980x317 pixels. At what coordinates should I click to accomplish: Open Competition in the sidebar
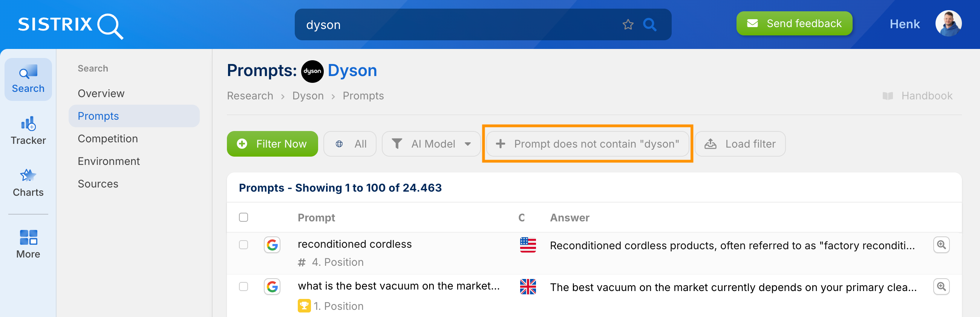(108, 139)
